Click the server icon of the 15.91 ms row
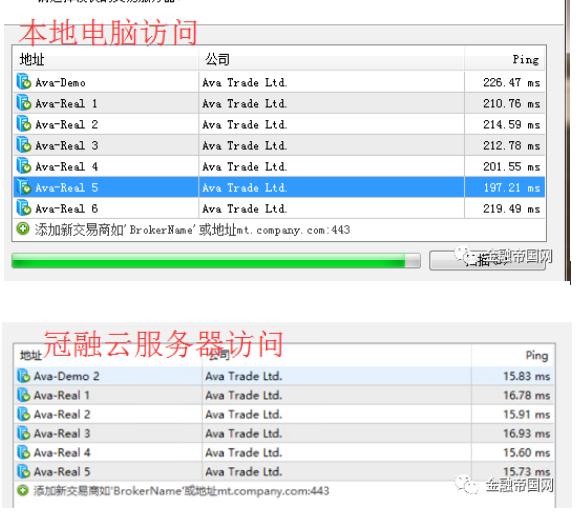 click(x=24, y=414)
